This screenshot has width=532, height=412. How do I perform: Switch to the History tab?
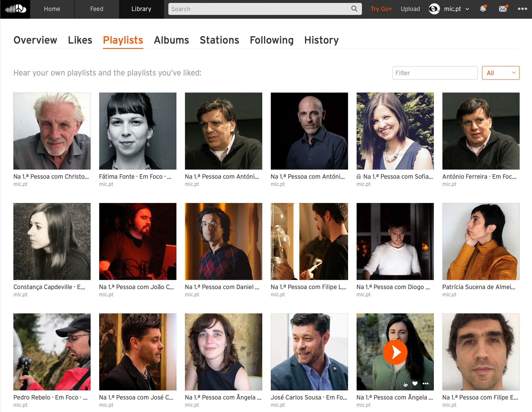click(321, 40)
